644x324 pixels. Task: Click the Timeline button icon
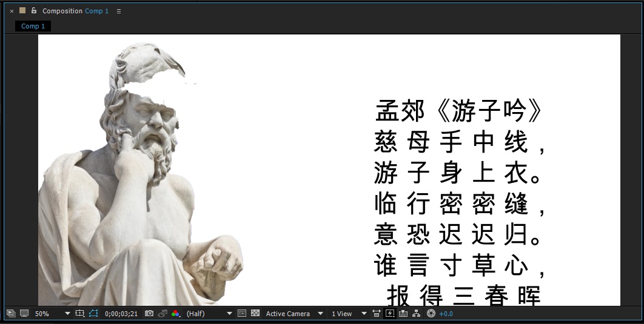pyautogui.click(x=403, y=314)
